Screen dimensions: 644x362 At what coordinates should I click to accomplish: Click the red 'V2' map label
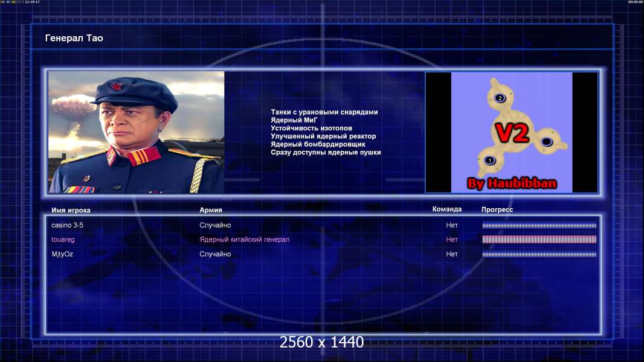(x=512, y=133)
